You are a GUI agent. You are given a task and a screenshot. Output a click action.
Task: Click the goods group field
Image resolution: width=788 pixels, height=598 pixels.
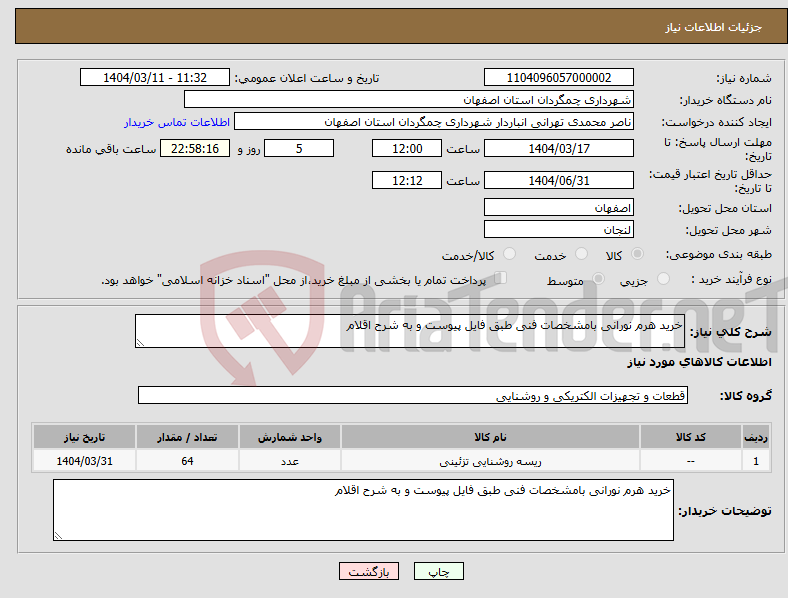click(x=413, y=395)
